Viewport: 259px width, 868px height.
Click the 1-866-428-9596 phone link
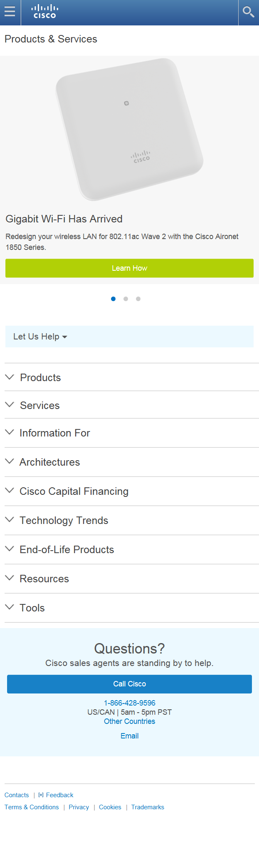coord(129,703)
